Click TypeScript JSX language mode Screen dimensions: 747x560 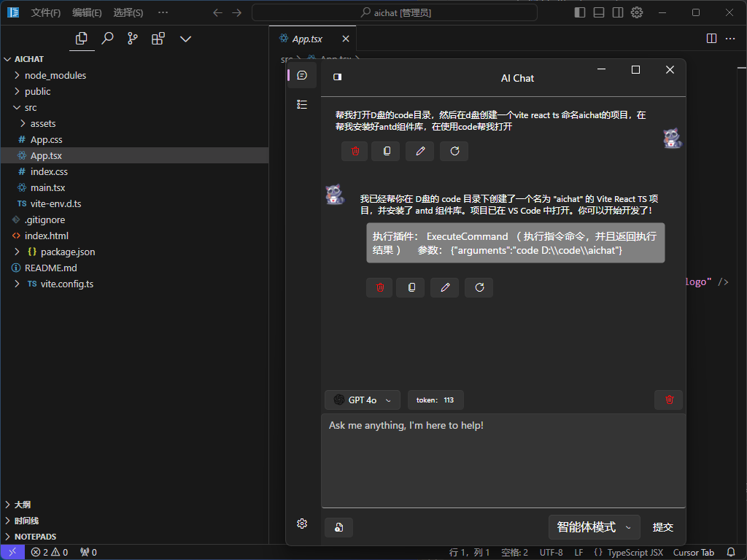[635, 553]
